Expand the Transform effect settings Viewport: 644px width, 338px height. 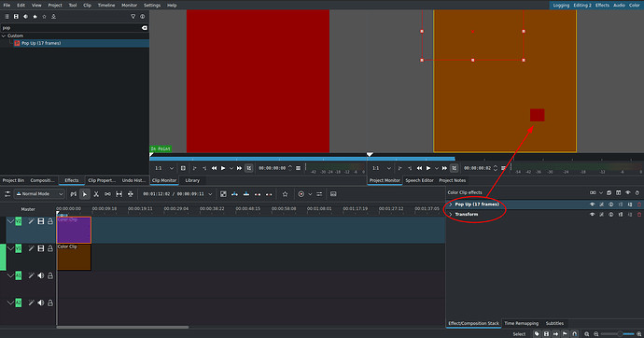coord(451,215)
